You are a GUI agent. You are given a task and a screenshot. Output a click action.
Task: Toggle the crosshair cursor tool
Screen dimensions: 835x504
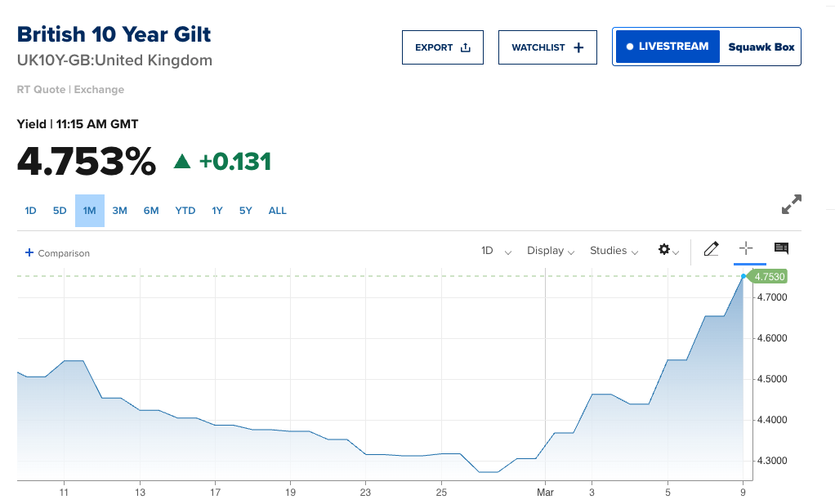click(746, 249)
